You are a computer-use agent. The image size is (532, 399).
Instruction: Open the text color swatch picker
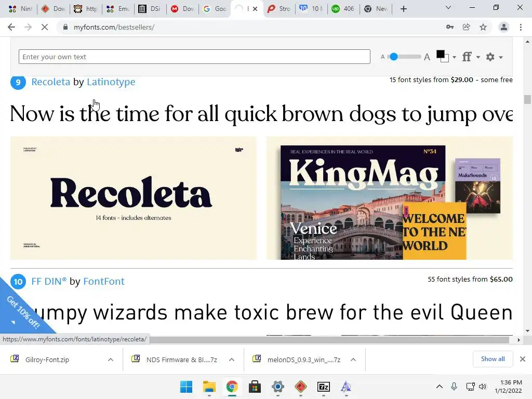coord(442,56)
